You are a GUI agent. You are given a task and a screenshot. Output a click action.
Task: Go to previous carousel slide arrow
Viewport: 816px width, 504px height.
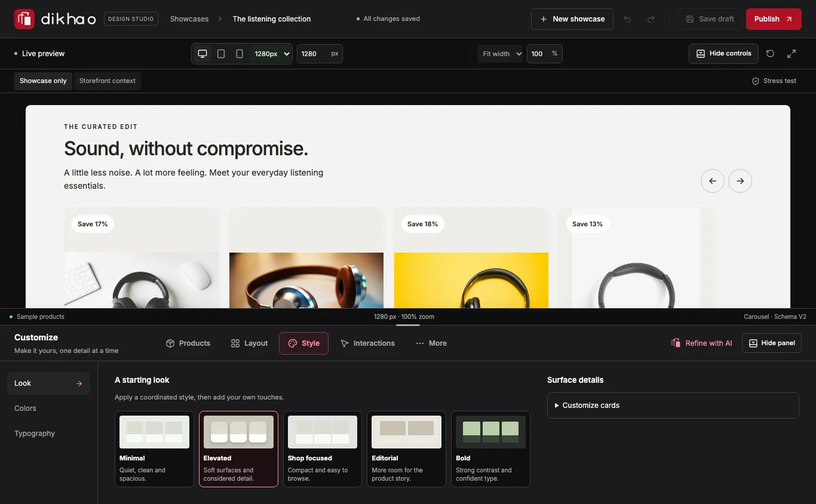[713, 181]
